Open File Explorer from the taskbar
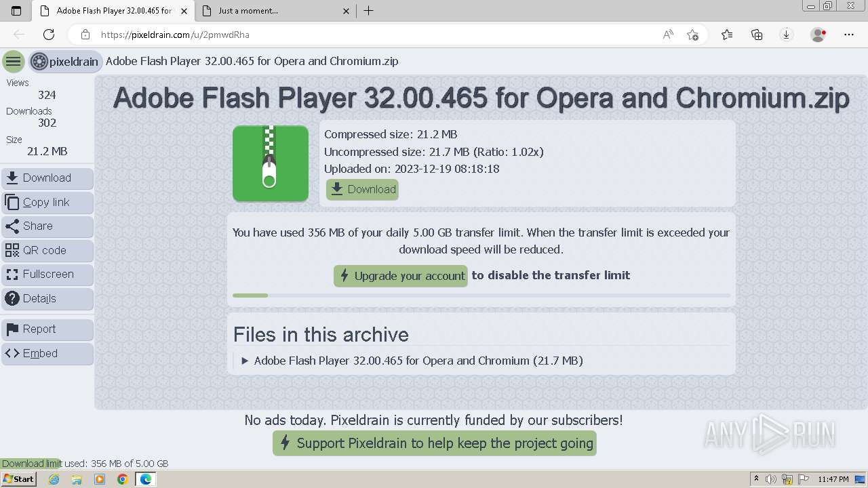The height and width of the screenshot is (488, 868). click(x=77, y=479)
